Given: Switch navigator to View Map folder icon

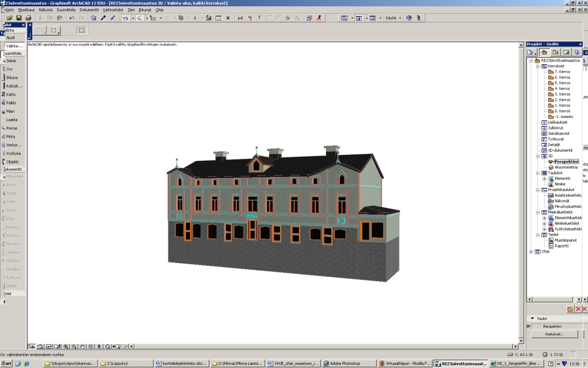Looking at the screenshot, I should click(556, 53).
